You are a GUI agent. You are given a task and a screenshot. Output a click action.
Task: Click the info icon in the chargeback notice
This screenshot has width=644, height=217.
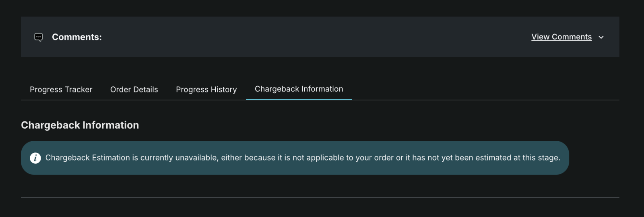35,158
